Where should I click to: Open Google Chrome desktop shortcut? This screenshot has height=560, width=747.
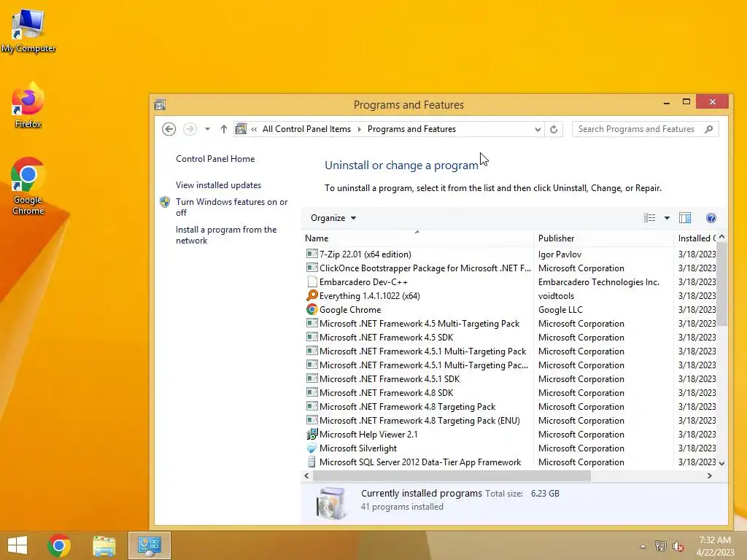click(28, 186)
